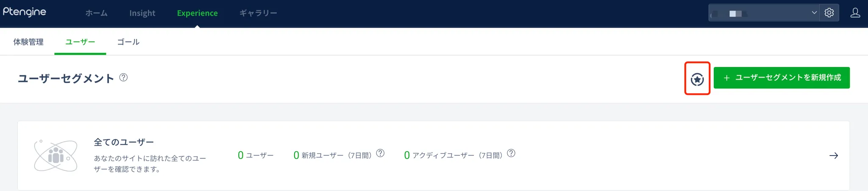
Task: Click the orbiting users illustration icon
Action: (x=56, y=155)
